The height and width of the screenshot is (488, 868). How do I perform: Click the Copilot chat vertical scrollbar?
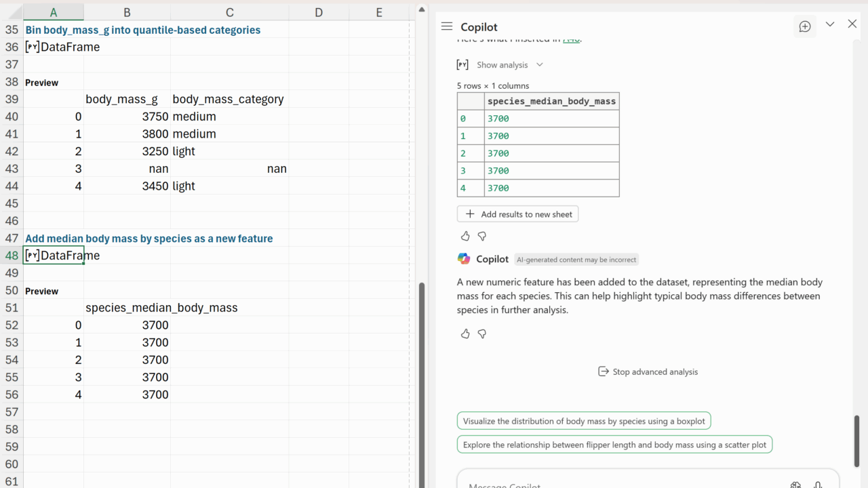[856, 439]
